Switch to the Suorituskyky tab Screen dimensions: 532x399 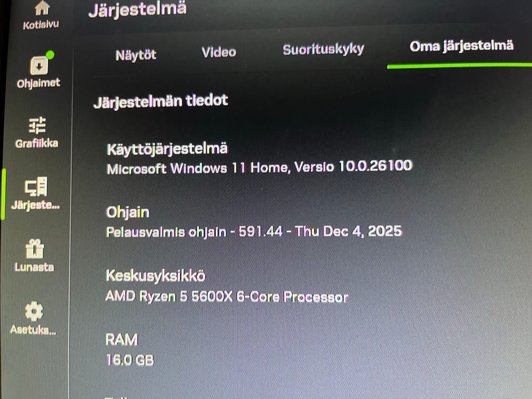pyautogui.click(x=323, y=49)
